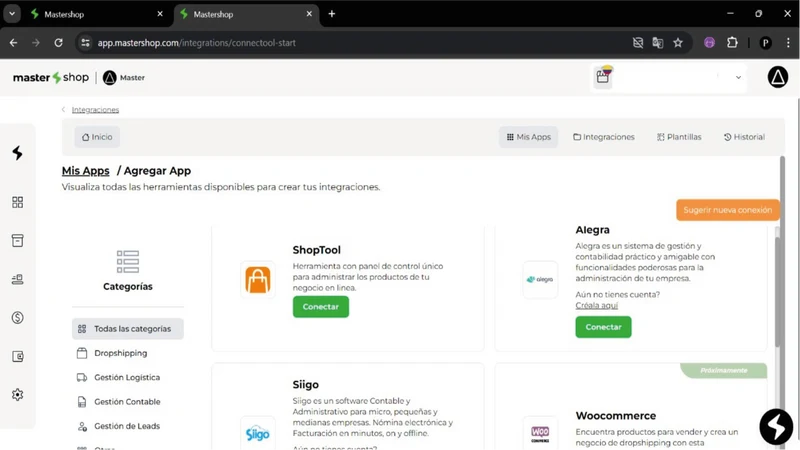Click the store flag icon
800x450 pixels.
pyautogui.click(x=603, y=77)
